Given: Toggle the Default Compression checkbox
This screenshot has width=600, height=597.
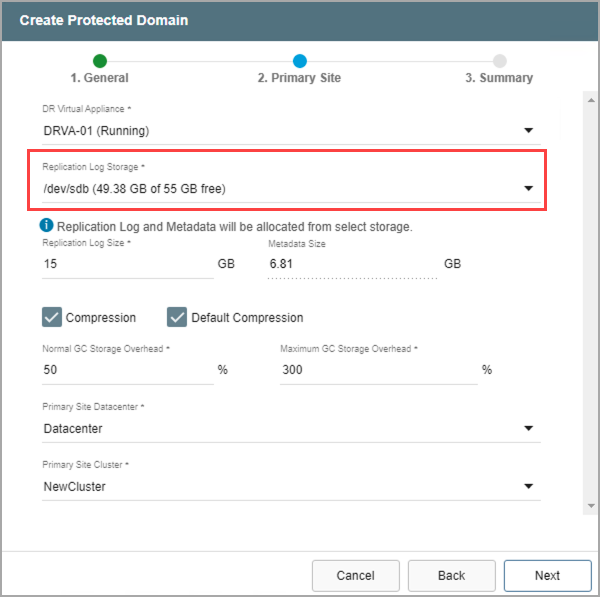Looking at the screenshot, I should 177,317.
